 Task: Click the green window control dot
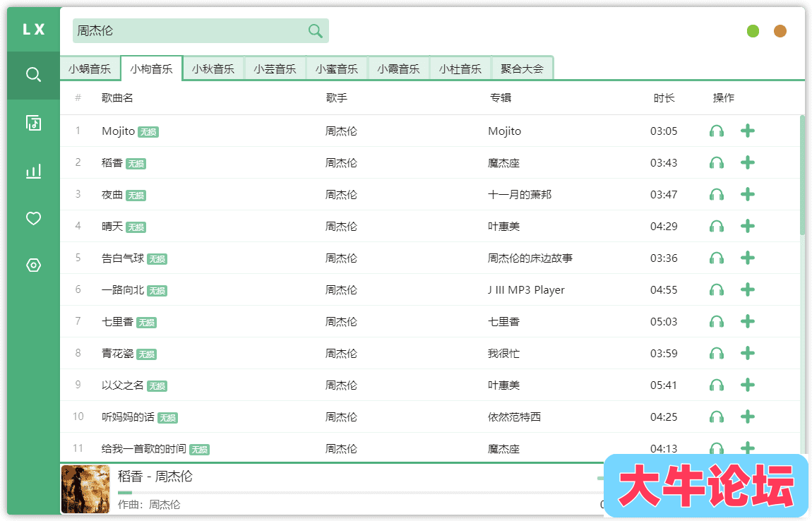click(x=753, y=32)
